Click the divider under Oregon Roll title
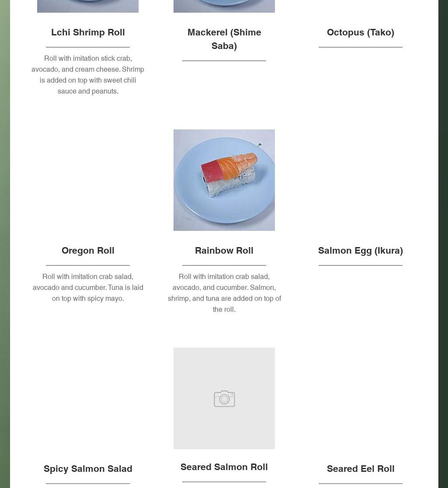The height and width of the screenshot is (488, 448). 88,265
